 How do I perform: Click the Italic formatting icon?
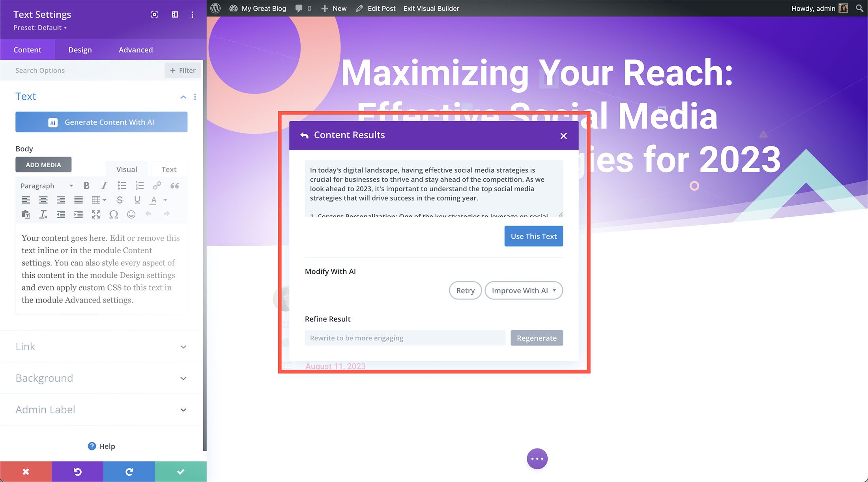click(103, 186)
